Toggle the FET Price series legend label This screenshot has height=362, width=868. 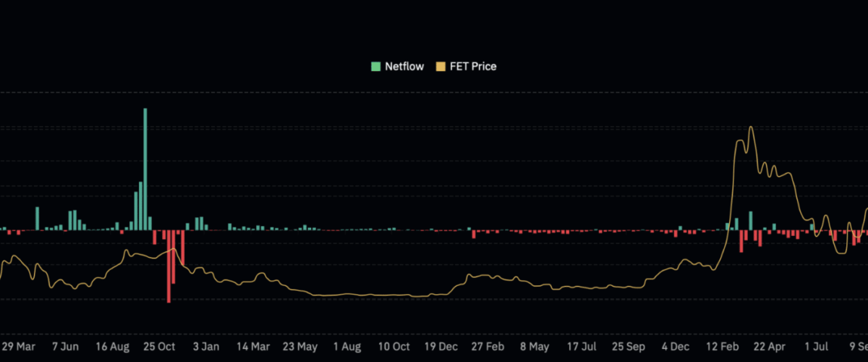474,67
